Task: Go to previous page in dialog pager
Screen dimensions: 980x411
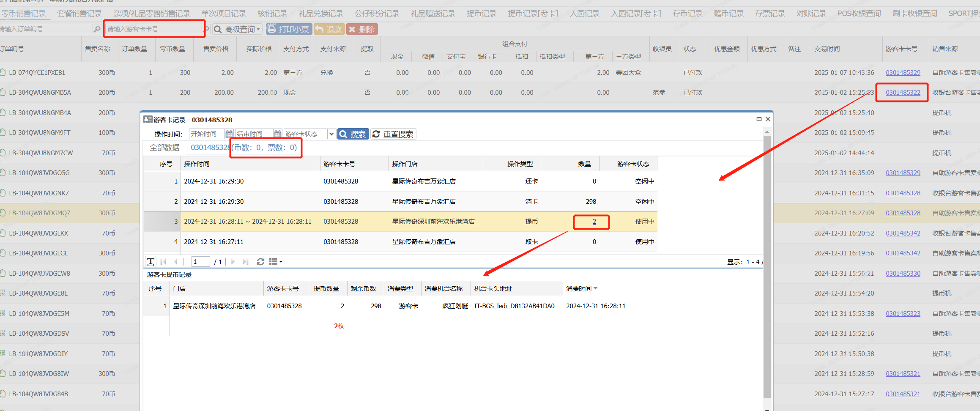Action: click(x=175, y=262)
